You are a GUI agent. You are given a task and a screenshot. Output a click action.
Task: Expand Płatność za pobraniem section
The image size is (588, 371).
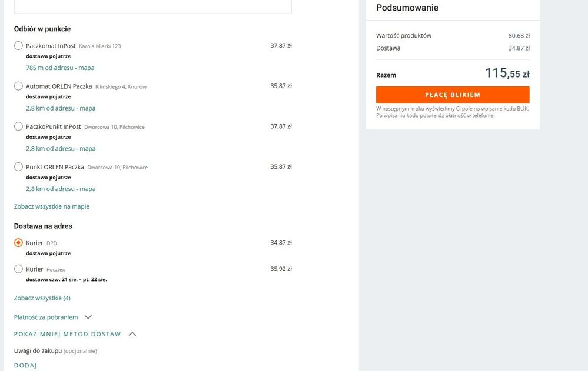click(46, 317)
